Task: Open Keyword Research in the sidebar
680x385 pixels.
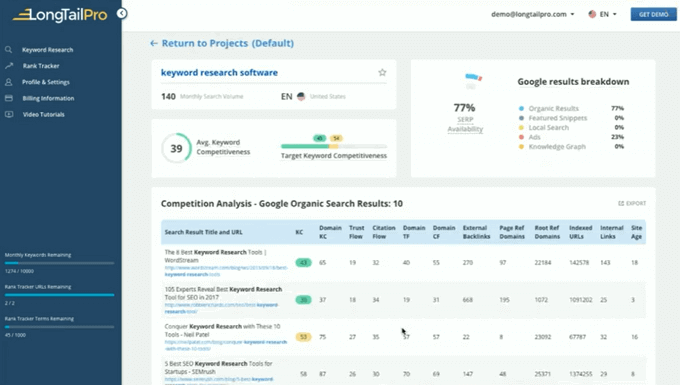Action: click(x=48, y=50)
